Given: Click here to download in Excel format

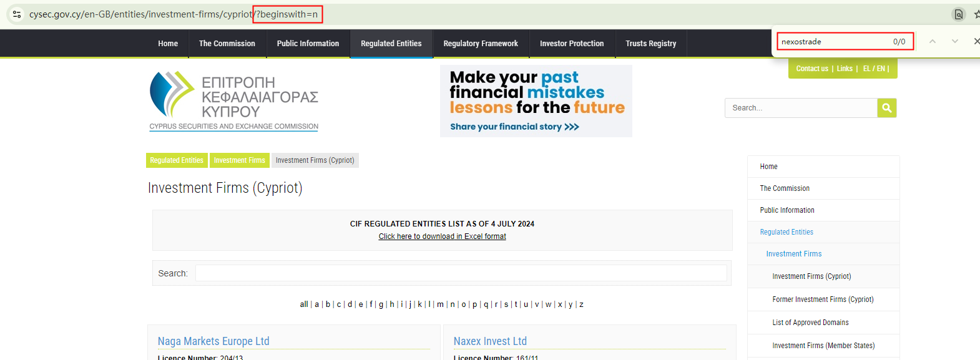Looking at the screenshot, I should point(443,236).
